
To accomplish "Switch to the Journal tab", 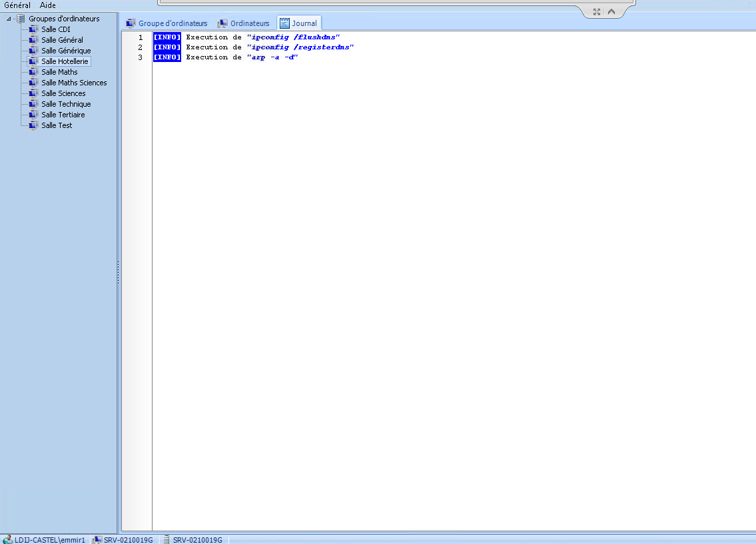I will point(299,23).
